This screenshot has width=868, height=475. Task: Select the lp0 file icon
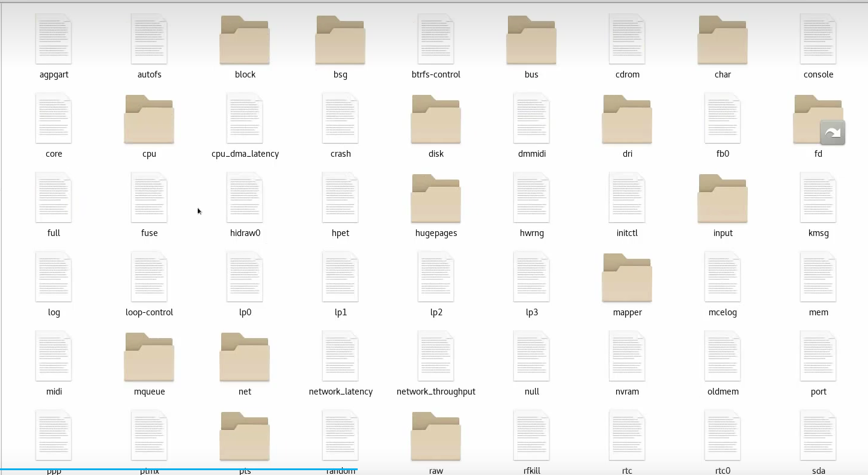tap(245, 277)
